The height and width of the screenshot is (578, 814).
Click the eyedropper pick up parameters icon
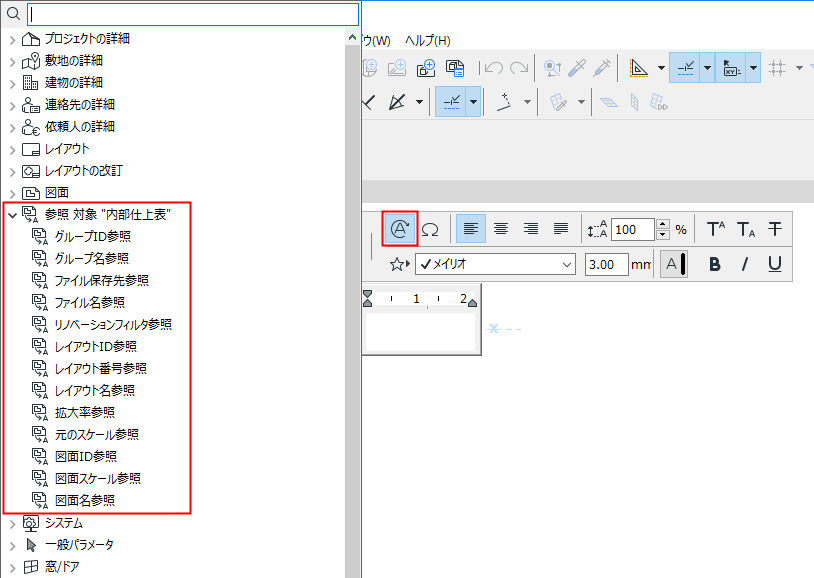pyautogui.click(x=577, y=68)
